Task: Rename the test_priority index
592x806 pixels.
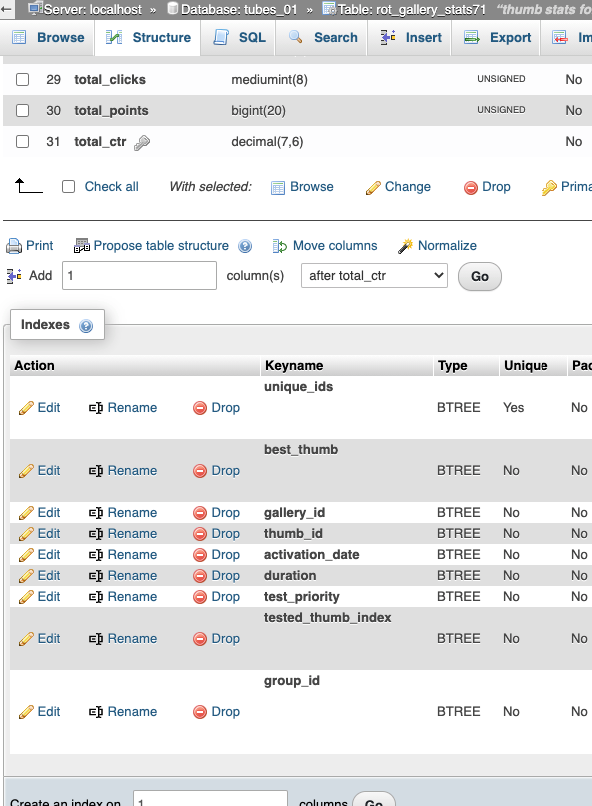Action: (x=123, y=597)
